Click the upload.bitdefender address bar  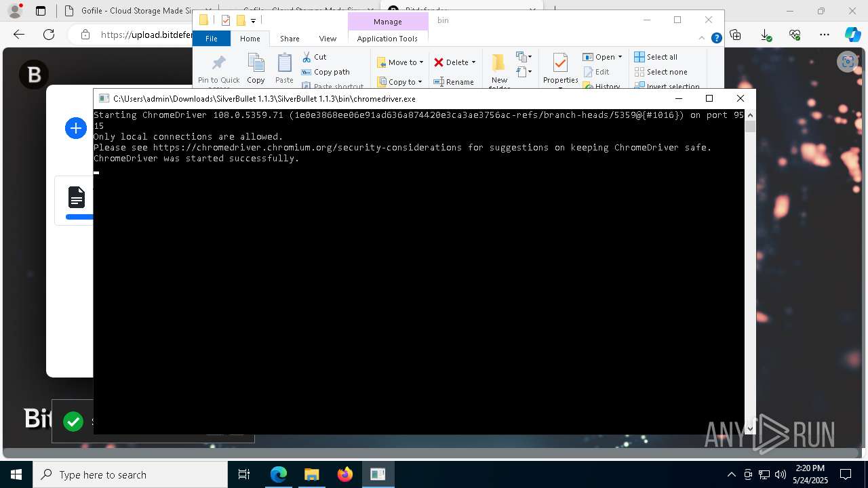[146, 35]
